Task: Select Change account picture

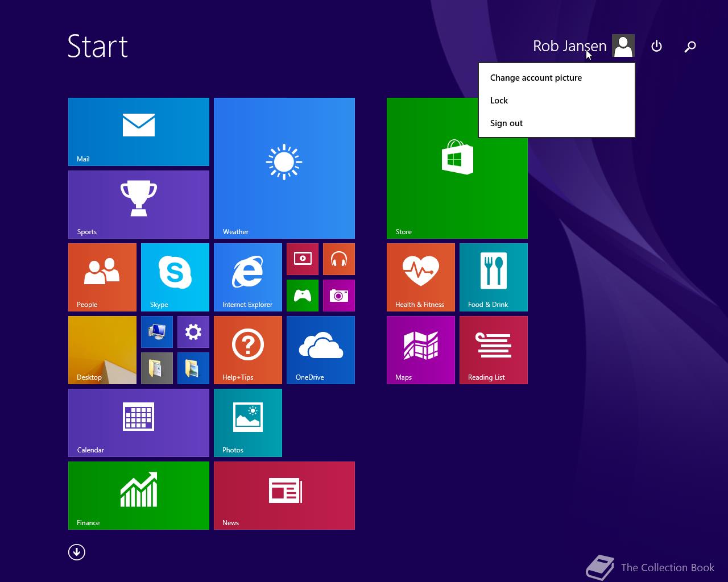Action: click(557, 78)
